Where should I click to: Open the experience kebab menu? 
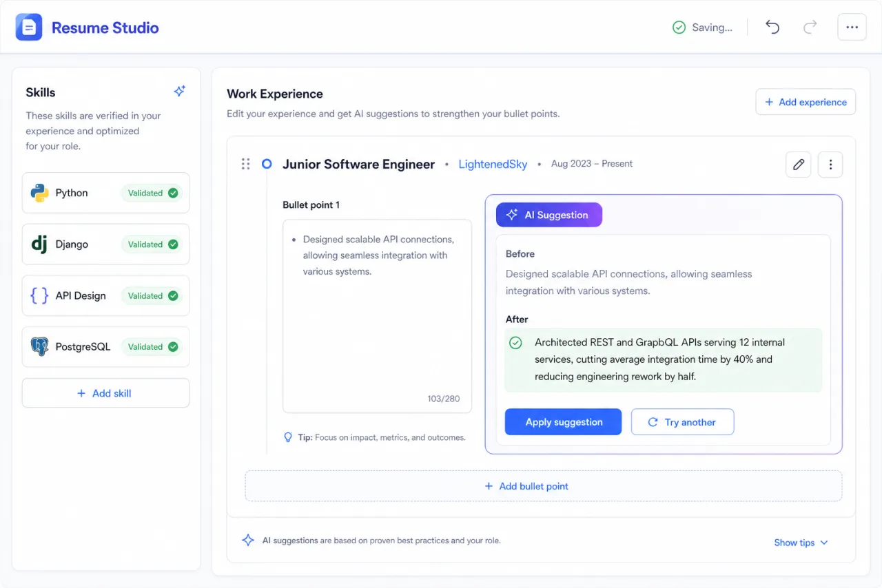[x=830, y=165]
